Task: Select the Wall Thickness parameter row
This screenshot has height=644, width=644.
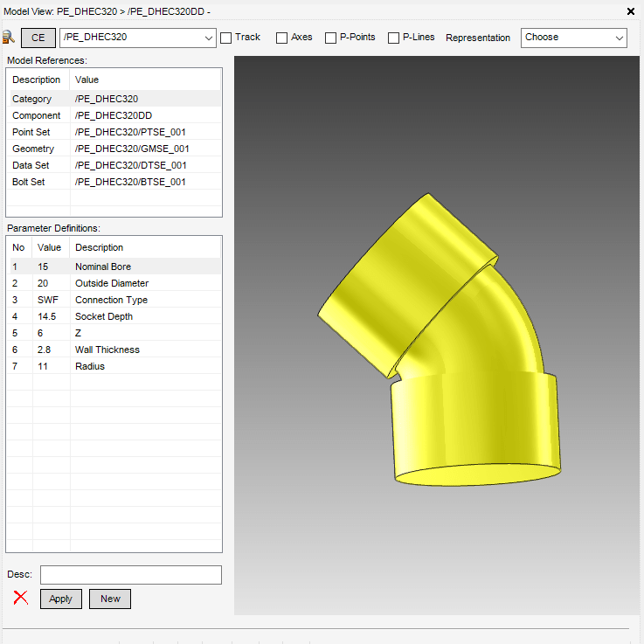Action: pyautogui.click(x=114, y=350)
